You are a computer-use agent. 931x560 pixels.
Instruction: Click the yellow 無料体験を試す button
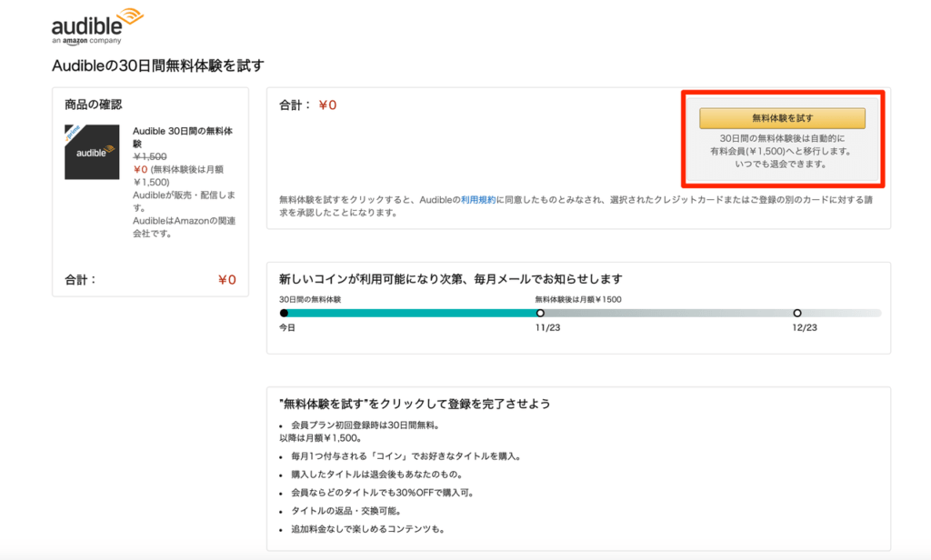pos(782,118)
